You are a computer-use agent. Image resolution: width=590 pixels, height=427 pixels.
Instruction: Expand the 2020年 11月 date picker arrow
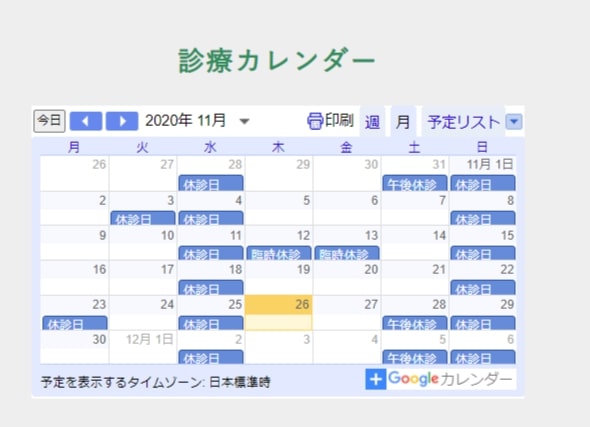[245, 122]
